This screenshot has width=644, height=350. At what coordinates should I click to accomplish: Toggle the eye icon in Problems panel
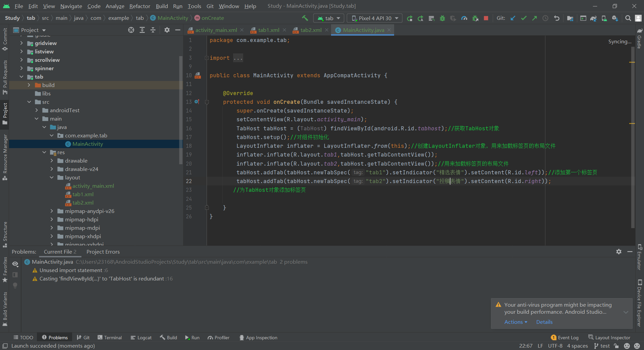15,264
